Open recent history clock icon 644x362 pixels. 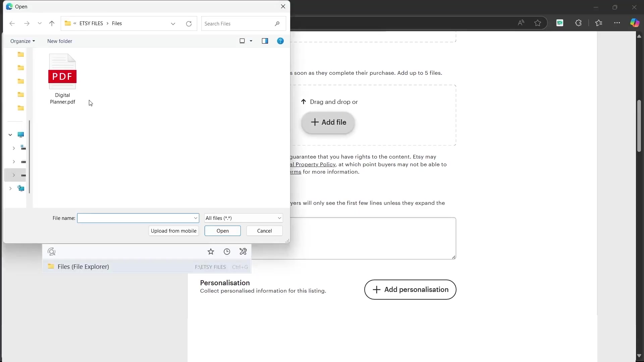227,252
